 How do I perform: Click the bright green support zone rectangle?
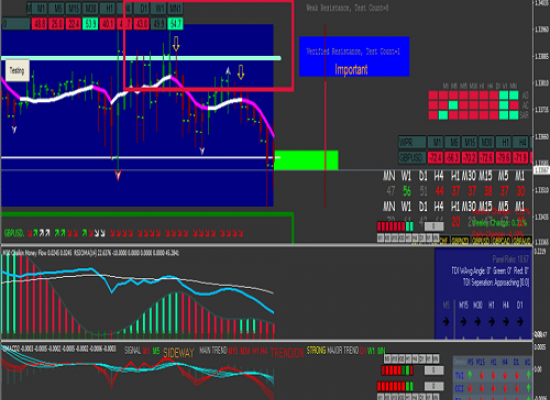tap(306, 160)
